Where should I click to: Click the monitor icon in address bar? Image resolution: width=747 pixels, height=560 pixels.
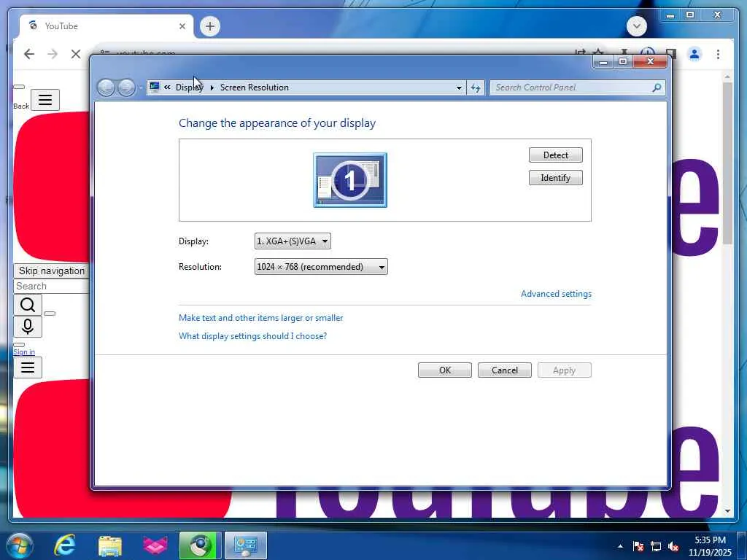pyautogui.click(x=155, y=87)
